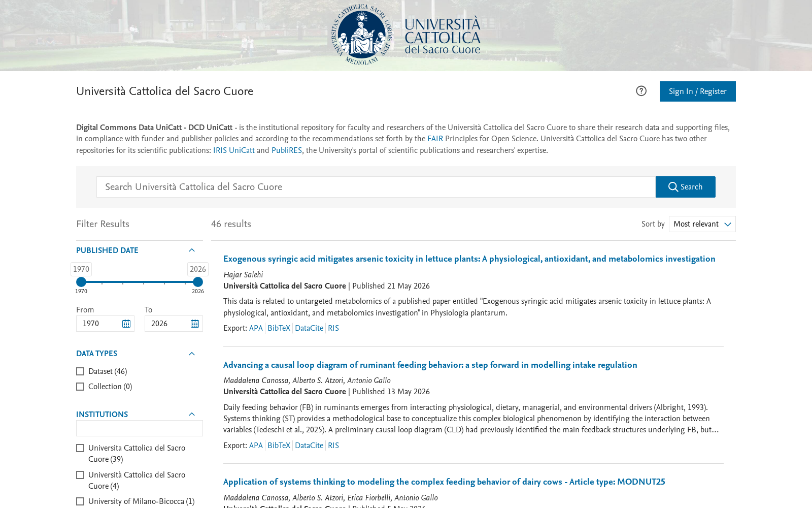Viewport: 812px width, 508px height.
Task: Click the page heading Università Cattolica del Sacro Cuore
Action: (164, 91)
